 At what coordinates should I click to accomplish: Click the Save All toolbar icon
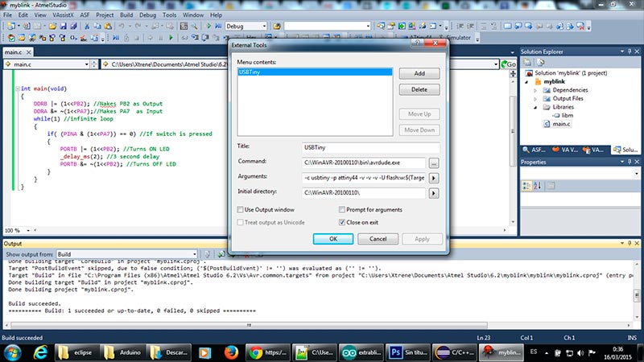click(73, 26)
